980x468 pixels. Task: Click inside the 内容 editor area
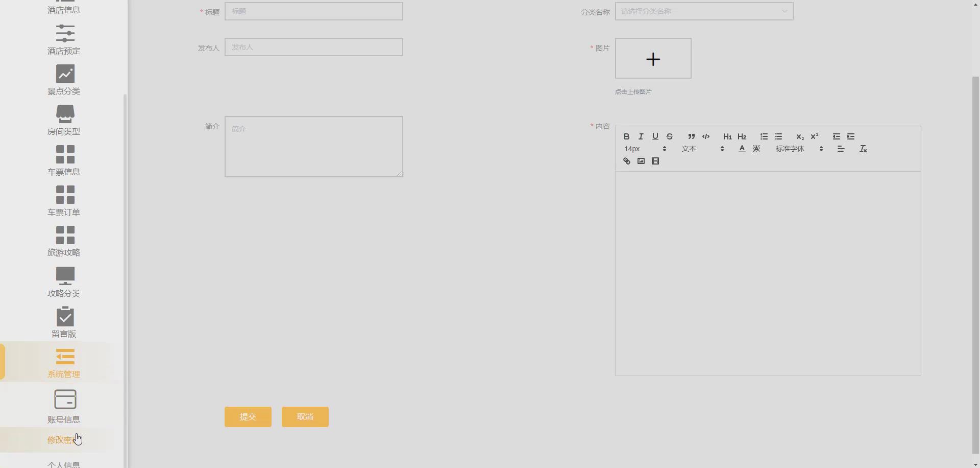768,273
